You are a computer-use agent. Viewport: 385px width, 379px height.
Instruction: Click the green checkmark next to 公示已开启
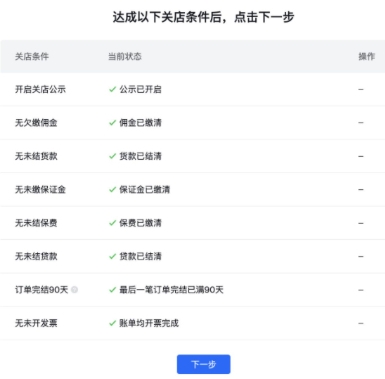[112, 89]
